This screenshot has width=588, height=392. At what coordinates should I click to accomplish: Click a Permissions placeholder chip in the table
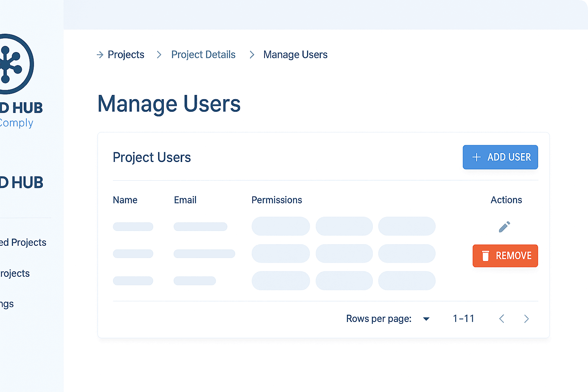click(281, 226)
